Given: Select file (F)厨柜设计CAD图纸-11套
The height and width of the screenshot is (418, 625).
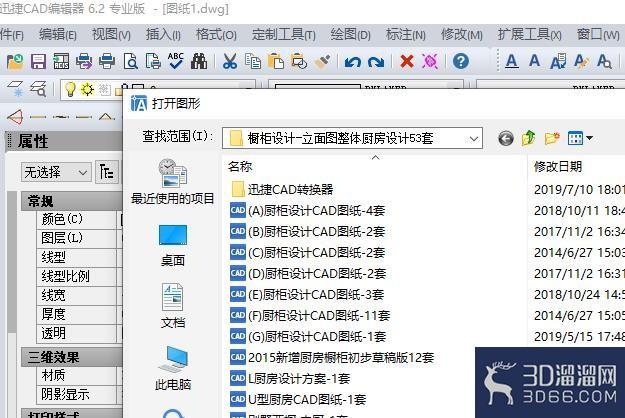Looking at the screenshot, I should coord(310,316).
